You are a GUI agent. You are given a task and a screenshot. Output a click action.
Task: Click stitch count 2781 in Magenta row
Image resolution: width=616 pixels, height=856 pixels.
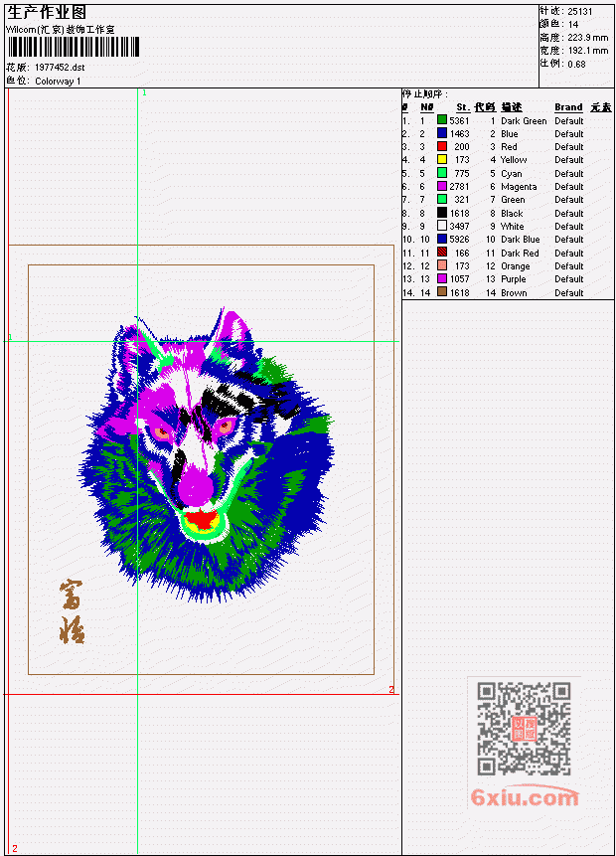(459, 187)
